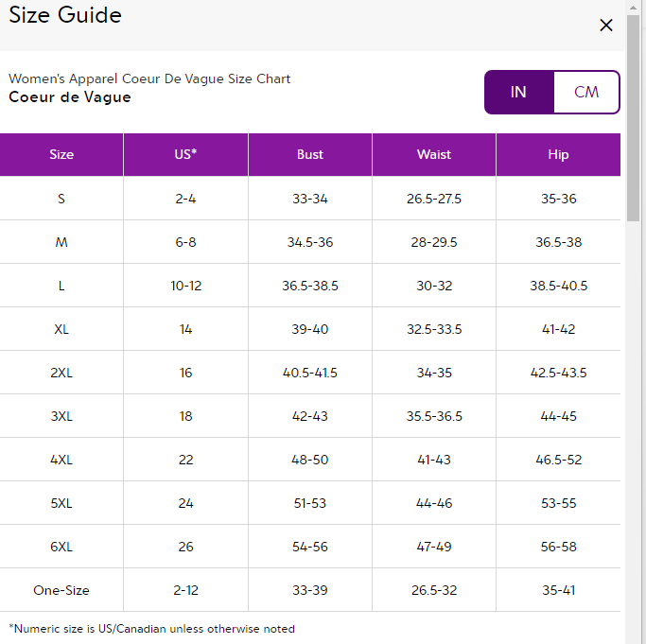
Task: Click US size 22 cell
Action: tap(185, 460)
